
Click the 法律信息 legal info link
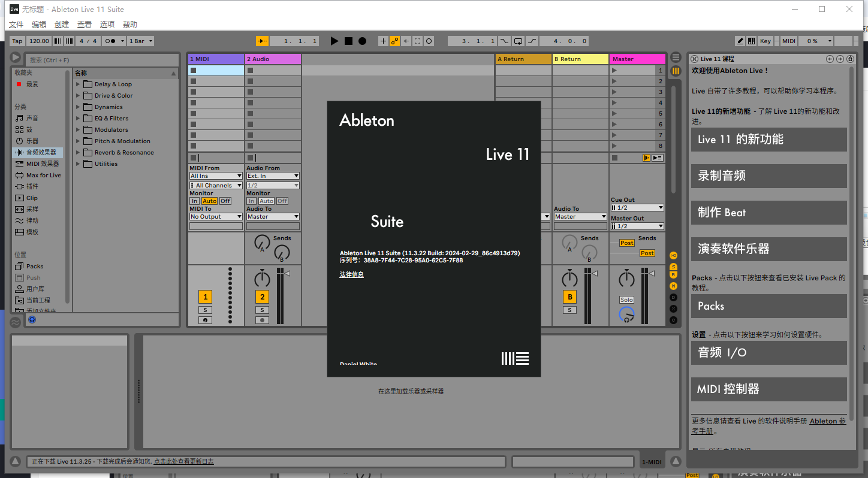pyautogui.click(x=352, y=274)
